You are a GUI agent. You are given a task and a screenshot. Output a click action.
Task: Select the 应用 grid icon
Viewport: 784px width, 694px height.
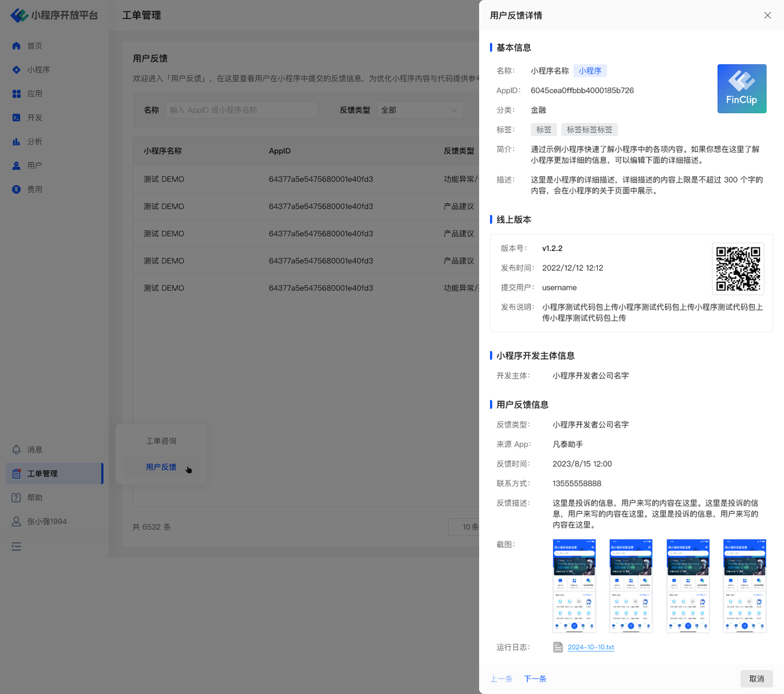click(x=17, y=94)
